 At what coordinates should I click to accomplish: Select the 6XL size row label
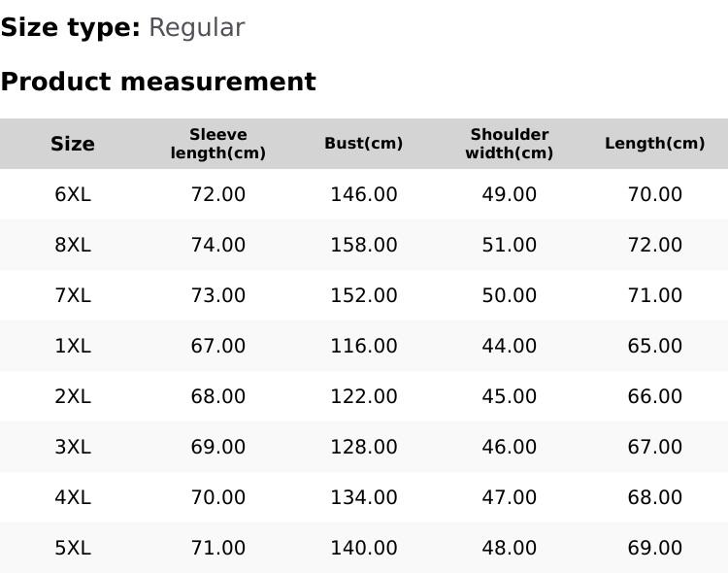73,194
